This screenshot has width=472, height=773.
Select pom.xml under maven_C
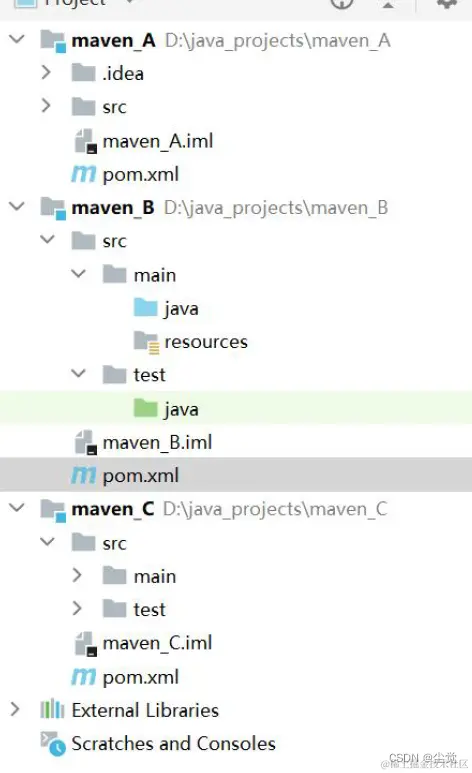coord(140,677)
